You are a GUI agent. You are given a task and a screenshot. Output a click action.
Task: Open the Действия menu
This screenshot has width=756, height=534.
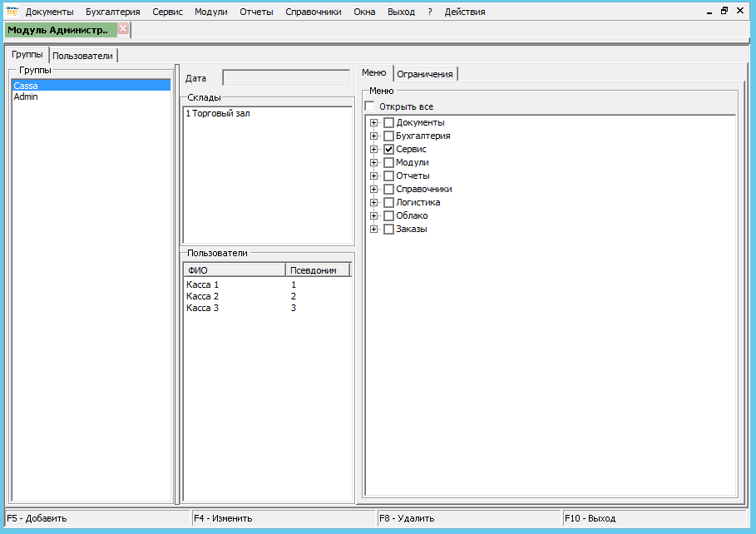(464, 12)
